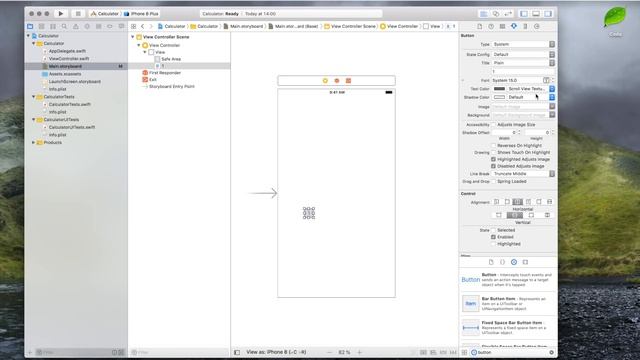Open the Issue navigator warning icon
This screenshot has width=640, height=360.
[x=76, y=26]
